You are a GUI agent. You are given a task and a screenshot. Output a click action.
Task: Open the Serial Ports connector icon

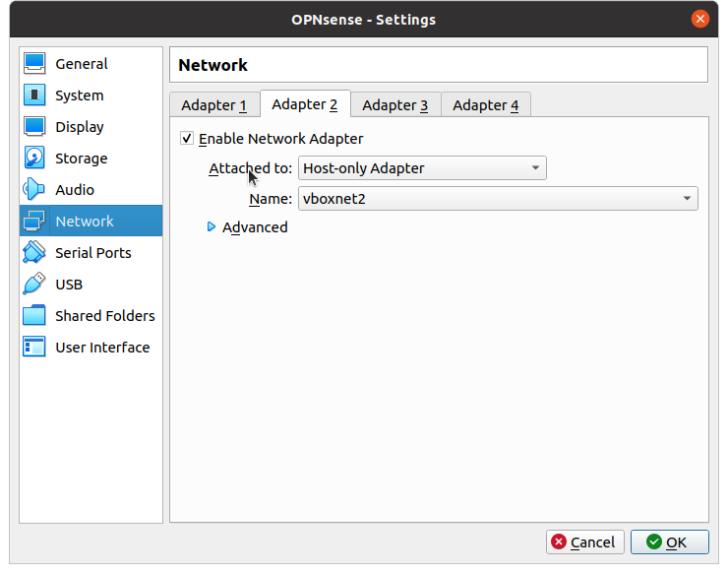pos(34,252)
